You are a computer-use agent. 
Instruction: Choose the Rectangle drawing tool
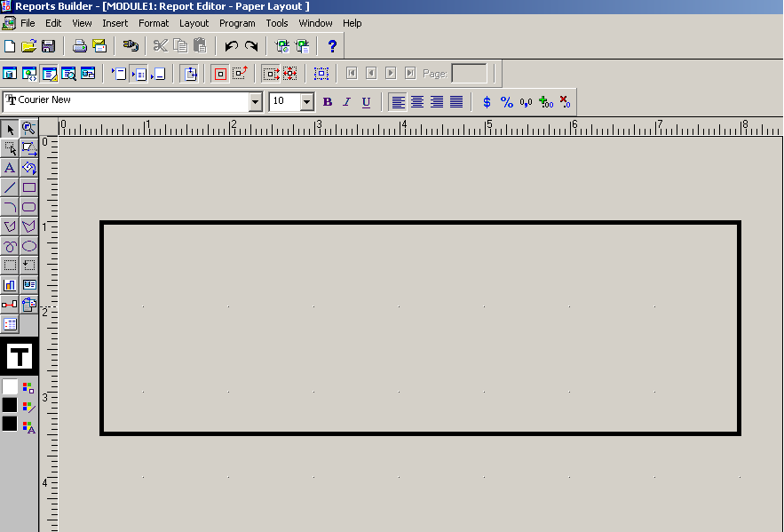click(x=28, y=187)
